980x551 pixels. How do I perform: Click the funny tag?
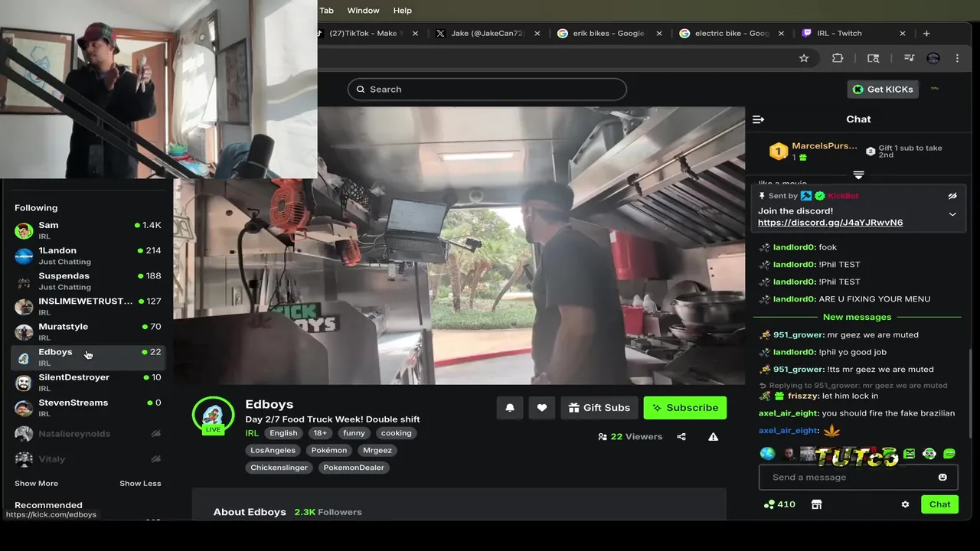(354, 433)
